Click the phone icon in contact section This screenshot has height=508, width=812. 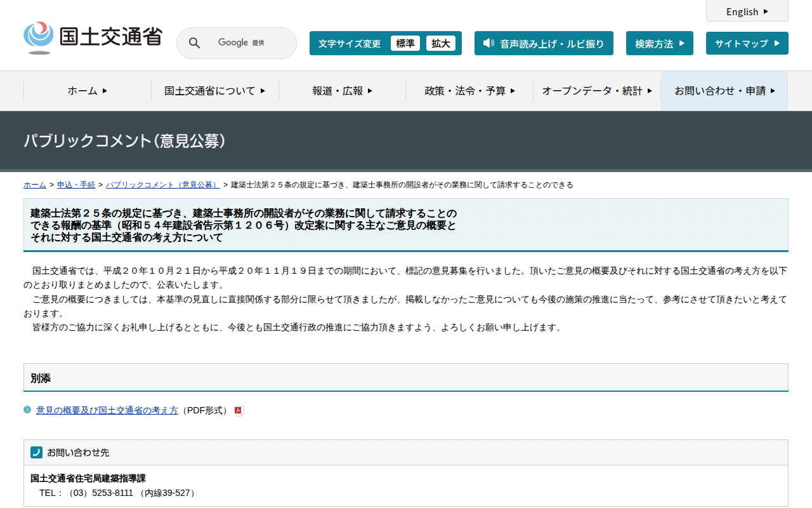36,452
